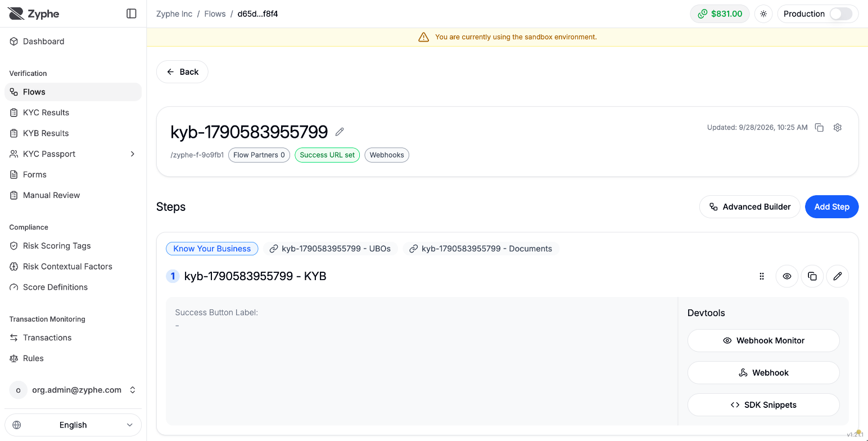Duplicate the KYB step

pos(812,276)
